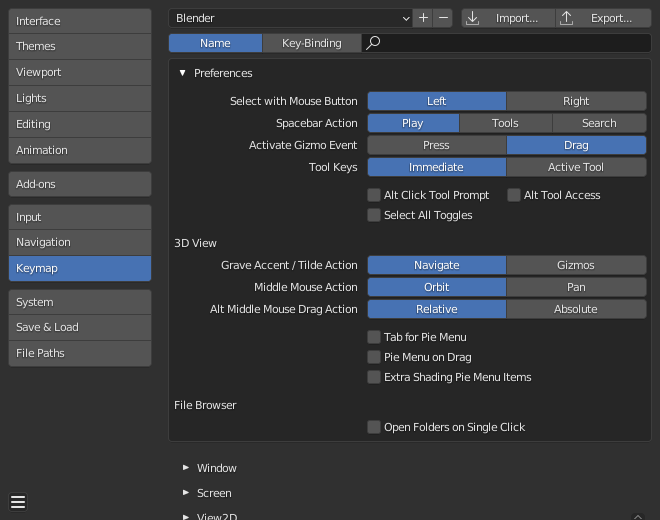Collapse the Preferences panel
Viewport: 660px width, 520px height.
(183, 73)
